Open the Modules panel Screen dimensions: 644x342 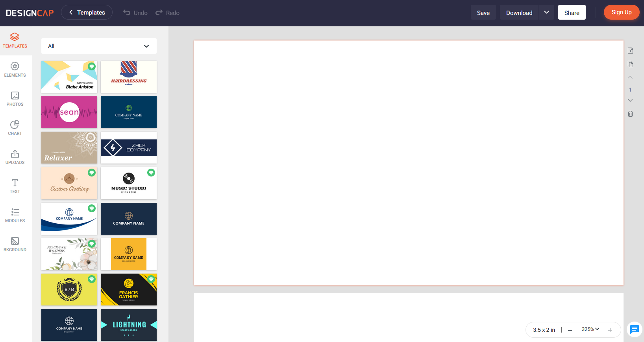(15, 215)
